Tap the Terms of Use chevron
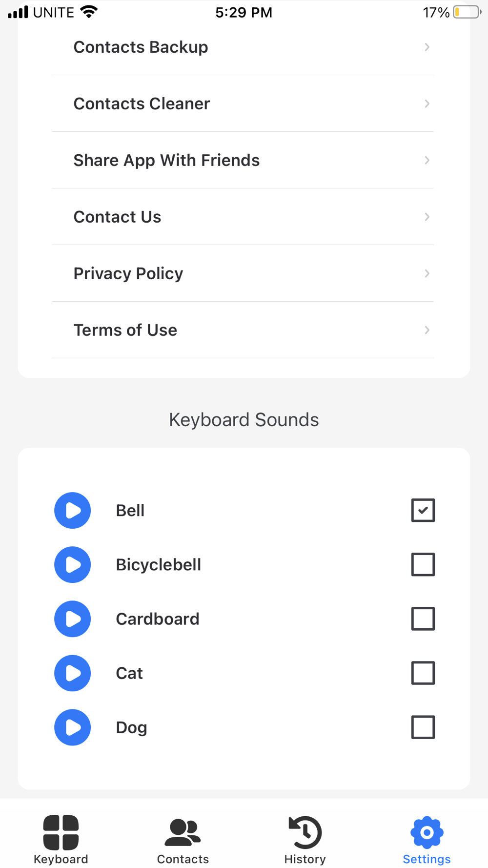 (x=427, y=330)
